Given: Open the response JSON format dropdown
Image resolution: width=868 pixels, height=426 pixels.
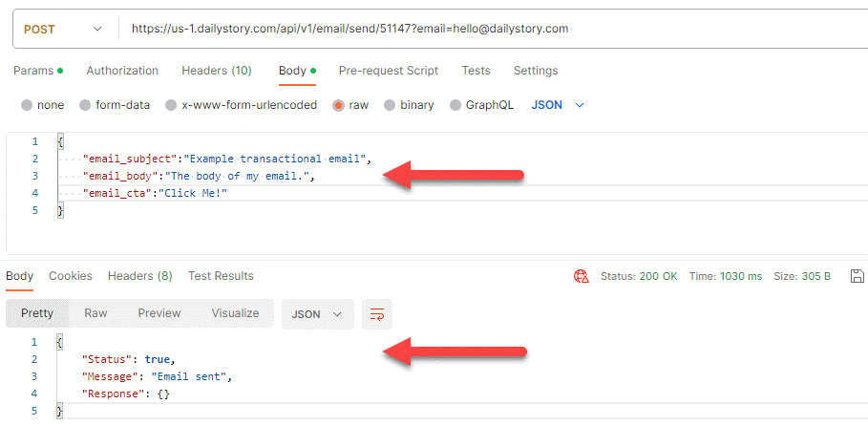Looking at the screenshot, I should [317, 313].
